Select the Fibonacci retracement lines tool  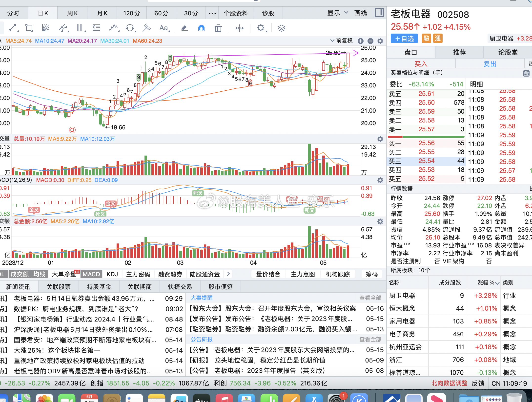point(96,28)
